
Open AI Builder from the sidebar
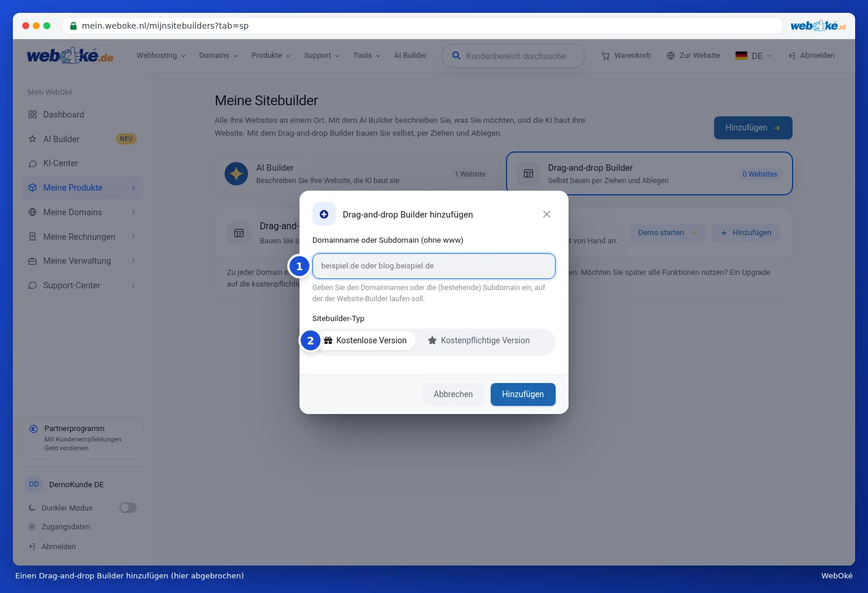coord(82,139)
